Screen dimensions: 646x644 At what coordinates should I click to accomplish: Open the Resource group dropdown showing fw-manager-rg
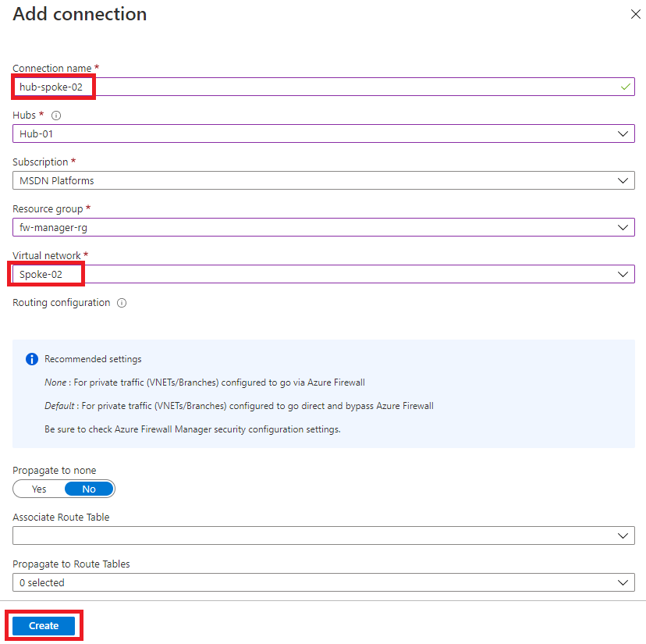tap(323, 227)
